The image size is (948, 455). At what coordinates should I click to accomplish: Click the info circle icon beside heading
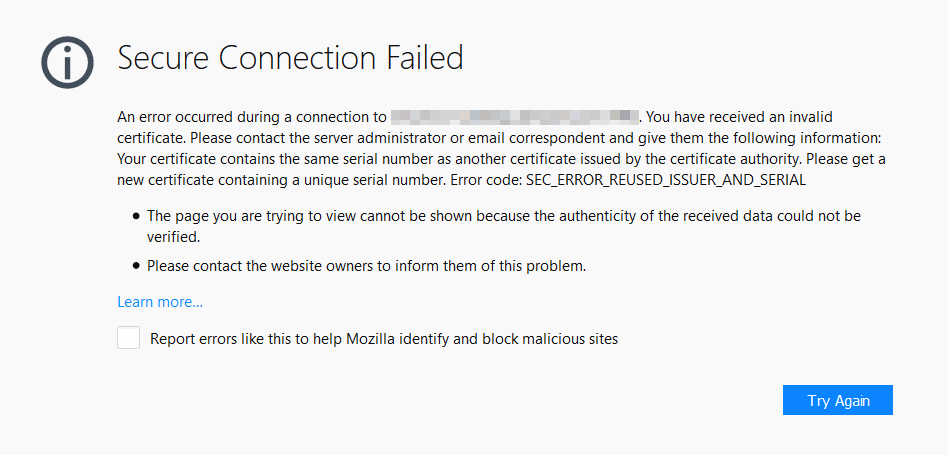point(68,64)
